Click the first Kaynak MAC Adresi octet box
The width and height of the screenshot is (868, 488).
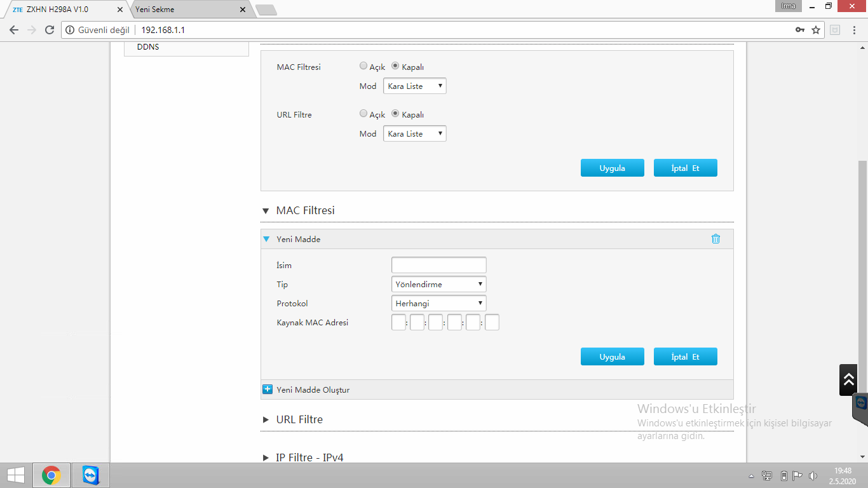coord(398,322)
